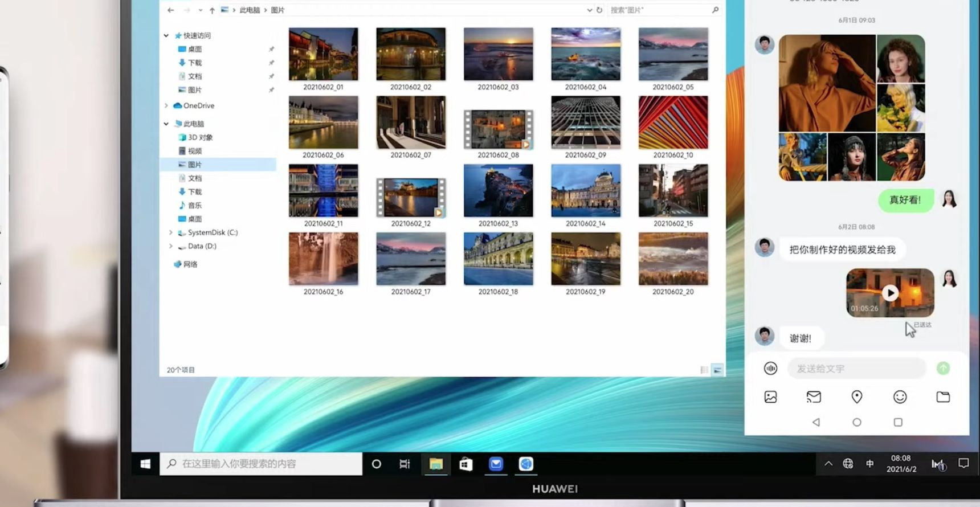The image size is (980, 507).
Task: Expand the OneDrive tree node
Action: 166,105
